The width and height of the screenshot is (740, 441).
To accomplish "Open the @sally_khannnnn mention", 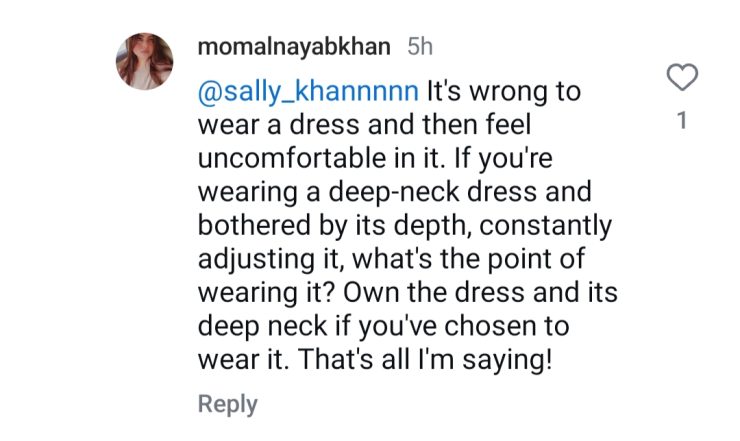I will 309,93.
